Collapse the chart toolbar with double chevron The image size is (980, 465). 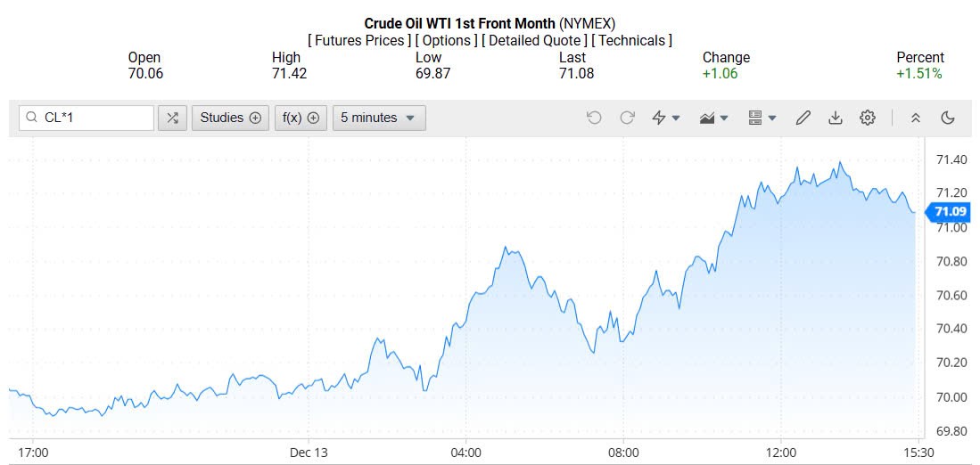pos(915,118)
